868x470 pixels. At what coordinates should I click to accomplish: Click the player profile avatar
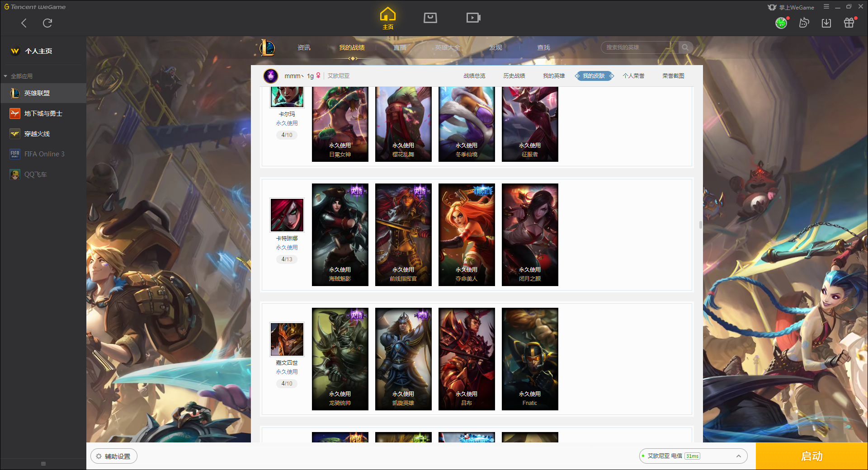(271, 76)
